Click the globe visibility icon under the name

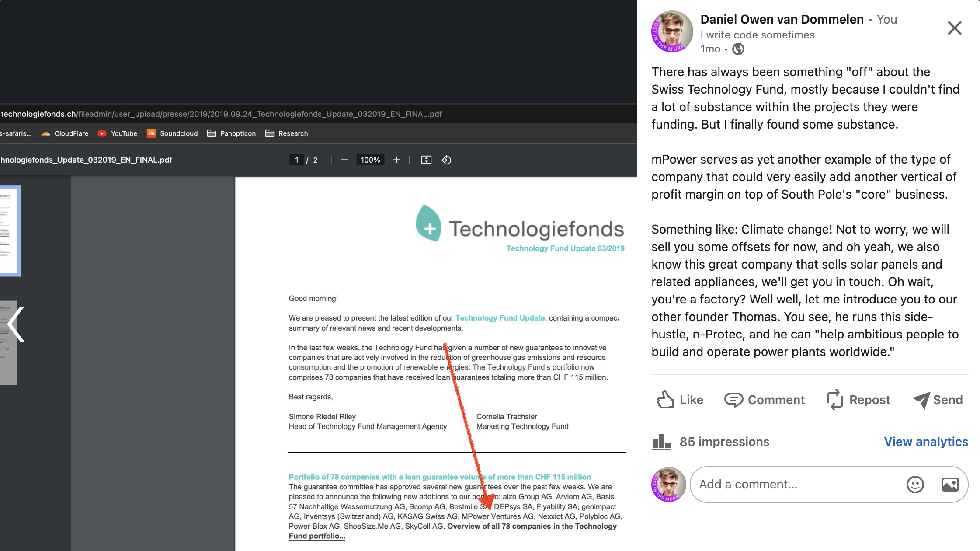click(738, 49)
